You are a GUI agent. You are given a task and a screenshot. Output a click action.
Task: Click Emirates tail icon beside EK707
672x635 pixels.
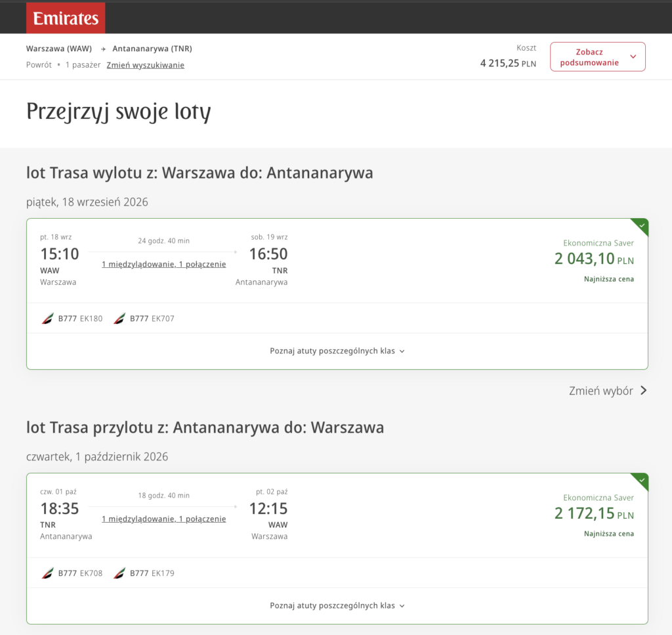click(119, 319)
